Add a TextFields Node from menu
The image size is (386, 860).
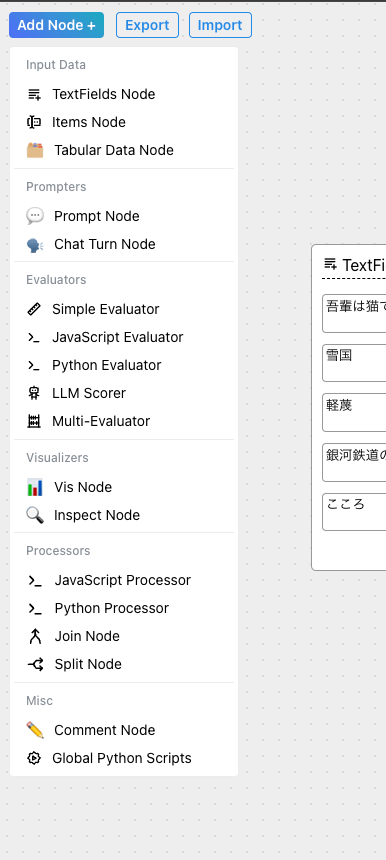[124, 94]
